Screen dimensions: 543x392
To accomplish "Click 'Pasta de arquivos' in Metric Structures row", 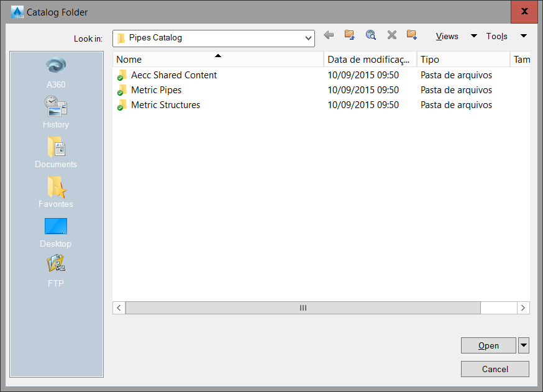I will pyautogui.click(x=456, y=105).
